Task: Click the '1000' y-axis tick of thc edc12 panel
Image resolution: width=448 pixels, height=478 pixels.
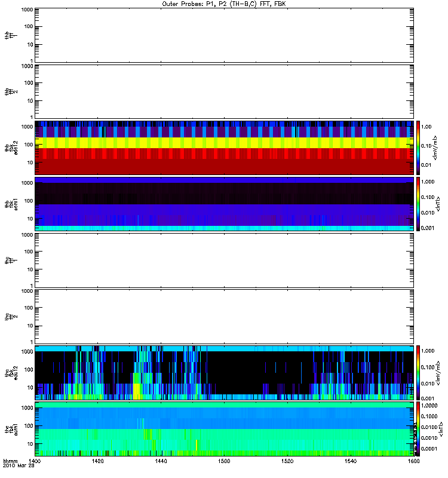Action: point(27,351)
